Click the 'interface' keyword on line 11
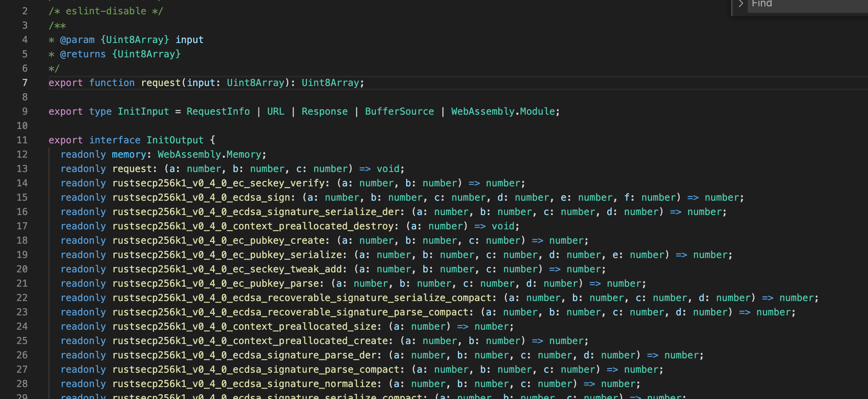 click(115, 140)
